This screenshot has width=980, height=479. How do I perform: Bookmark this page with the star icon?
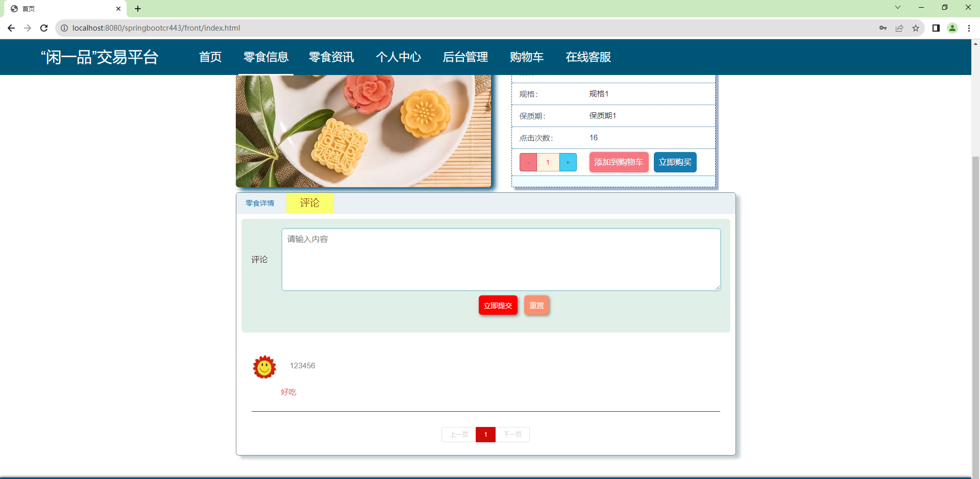pos(916,28)
